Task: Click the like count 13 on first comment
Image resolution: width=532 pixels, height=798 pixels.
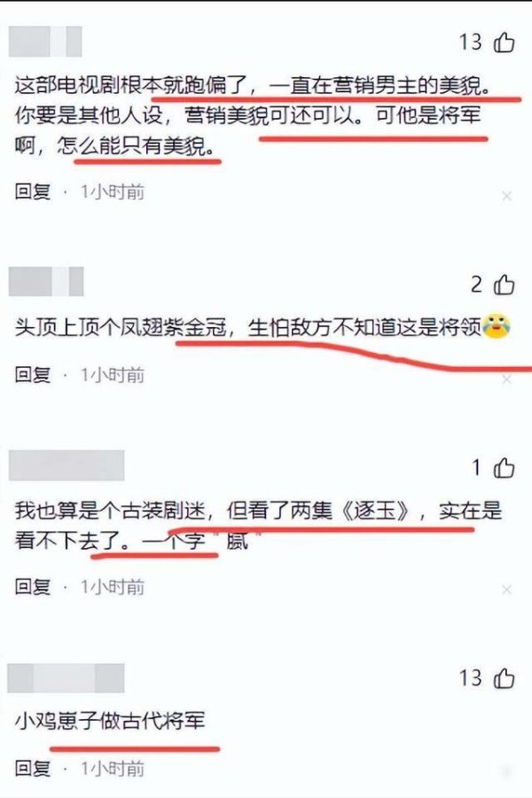Action: (471, 43)
